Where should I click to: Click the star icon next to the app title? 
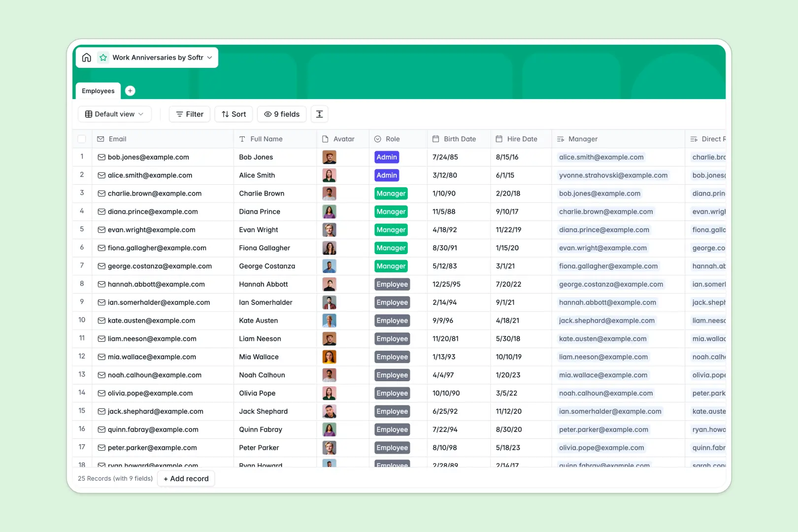[103, 57]
